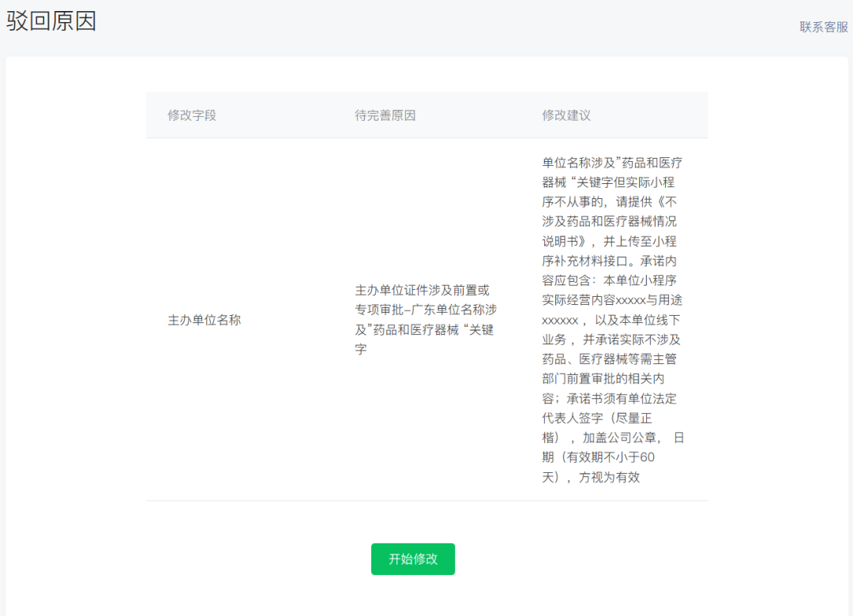Select the 修改建议 column header
This screenshot has width=853, height=616.
(x=566, y=115)
